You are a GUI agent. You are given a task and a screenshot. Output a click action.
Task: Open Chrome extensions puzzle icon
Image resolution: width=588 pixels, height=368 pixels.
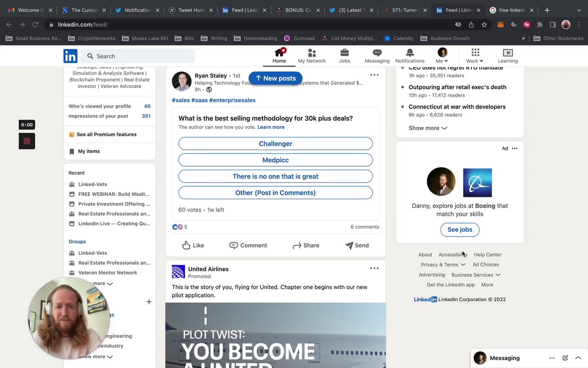click(x=540, y=24)
